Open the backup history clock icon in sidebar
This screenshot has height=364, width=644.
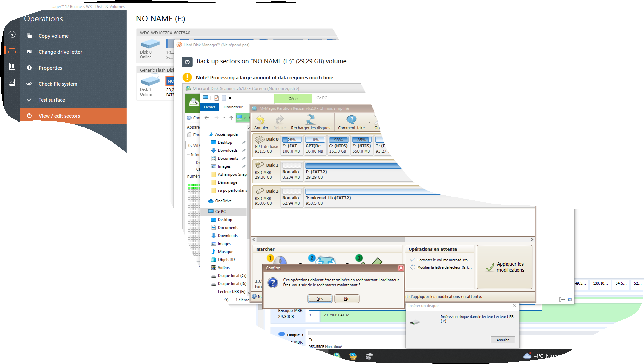coord(12,34)
